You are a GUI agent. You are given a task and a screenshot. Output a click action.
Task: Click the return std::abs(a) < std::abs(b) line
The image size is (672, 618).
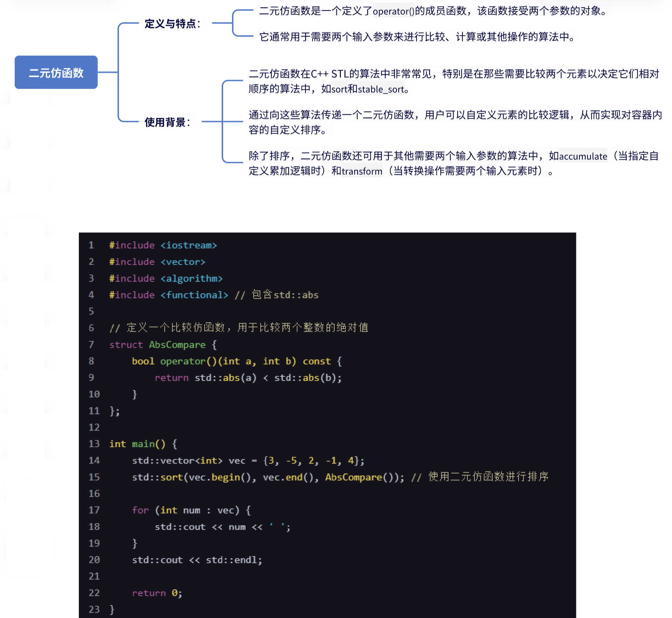point(248,378)
